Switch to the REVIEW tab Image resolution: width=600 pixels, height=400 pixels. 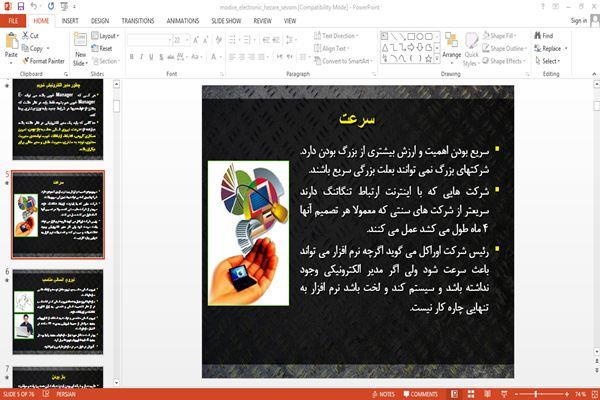coord(262,21)
